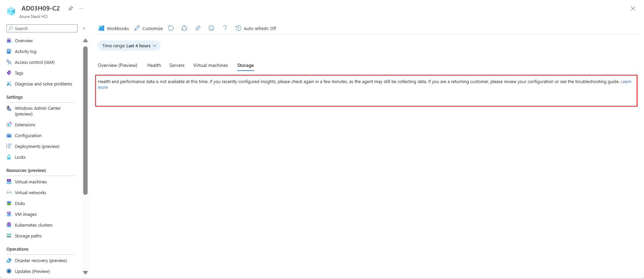This screenshot has width=644, height=279.
Task: Click the smiley feedback icon
Action: (x=211, y=28)
